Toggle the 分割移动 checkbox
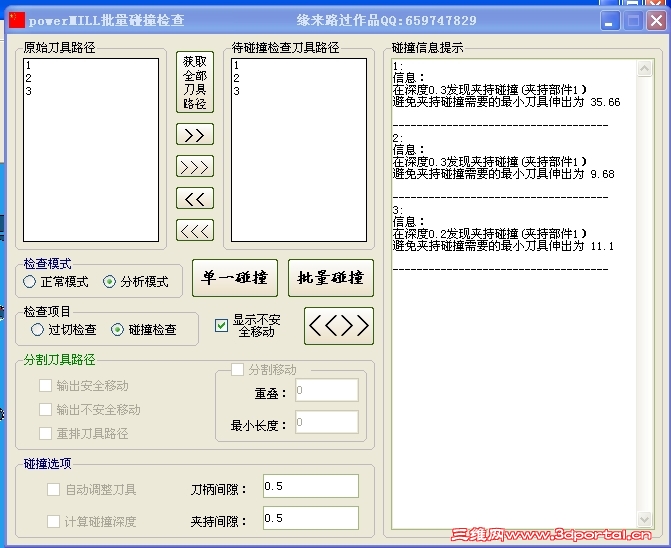The image size is (671, 548). (x=238, y=370)
